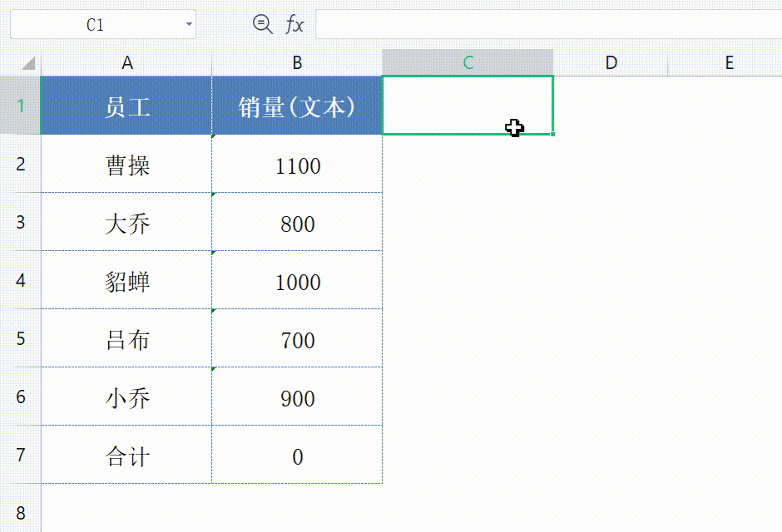Select the cell containing 小乔
The height and width of the screenshot is (532, 782).
(x=126, y=397)
